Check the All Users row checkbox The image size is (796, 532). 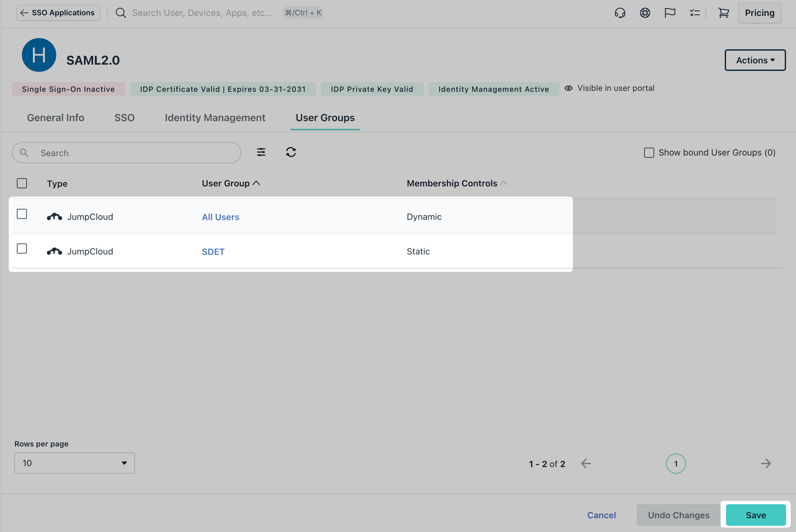pos(22,214)
